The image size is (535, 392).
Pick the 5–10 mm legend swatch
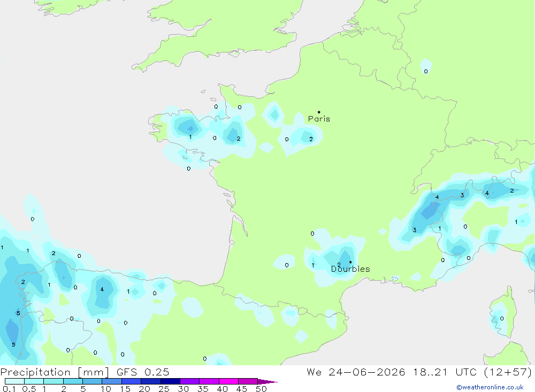[x=93, y=381]
